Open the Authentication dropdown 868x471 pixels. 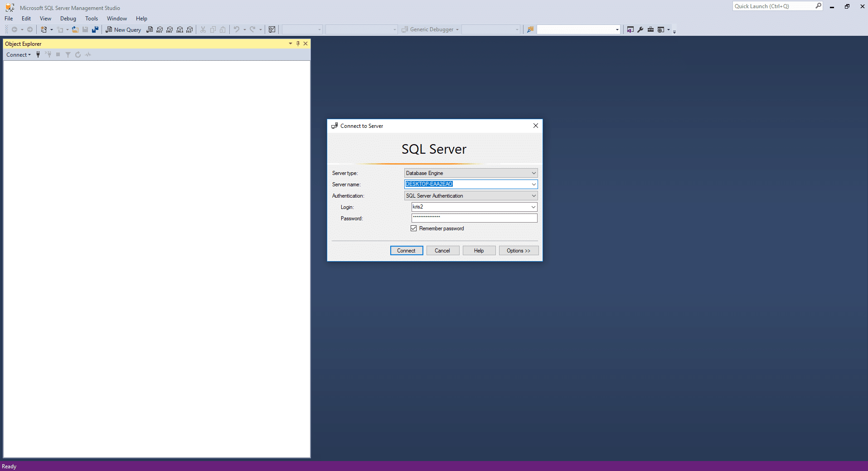pyautogui.click(x=471, y=195)
